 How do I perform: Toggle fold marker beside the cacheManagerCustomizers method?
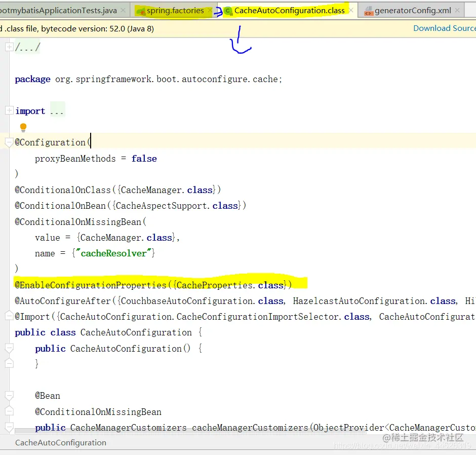[9, 427]
